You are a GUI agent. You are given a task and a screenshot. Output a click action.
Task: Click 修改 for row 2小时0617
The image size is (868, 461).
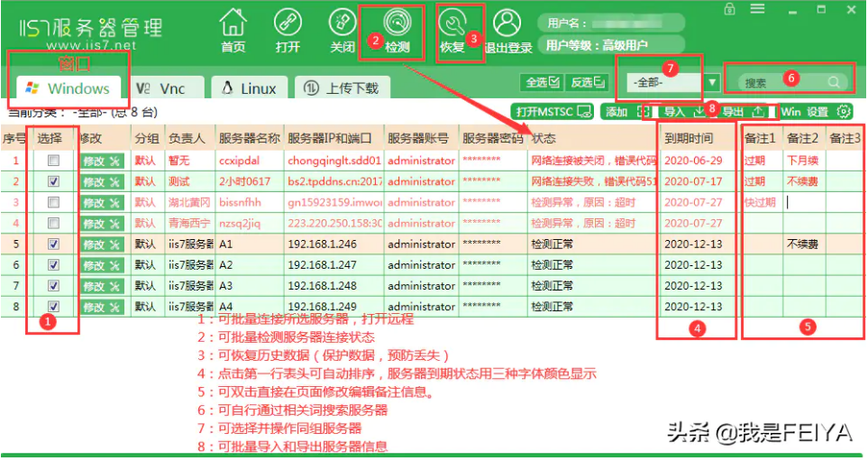tap(101, 181)
